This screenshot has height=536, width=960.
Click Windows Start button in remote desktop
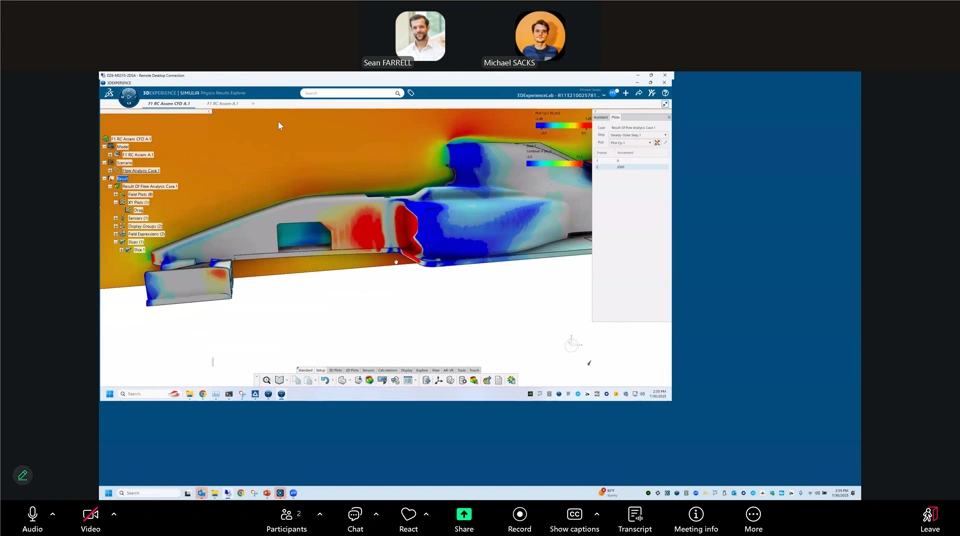[110, 394]
